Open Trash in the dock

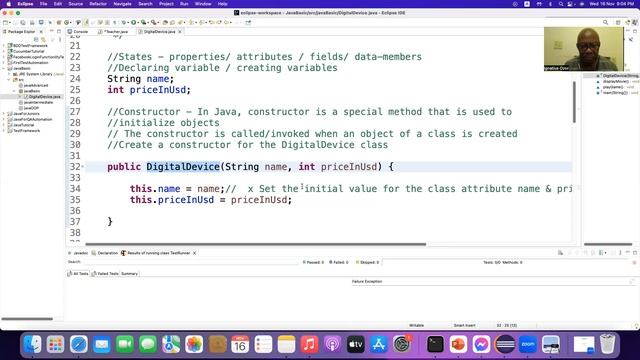(607, 344)
